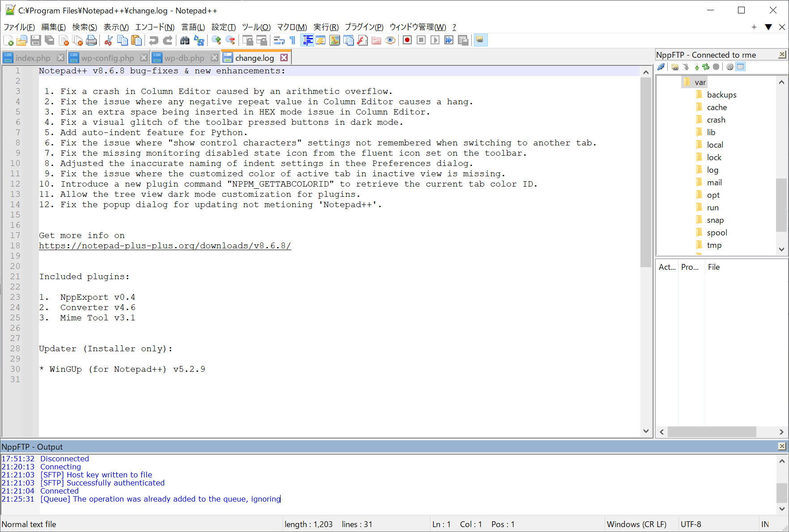Toggle word wrap toolbar button

pos(279,40)
